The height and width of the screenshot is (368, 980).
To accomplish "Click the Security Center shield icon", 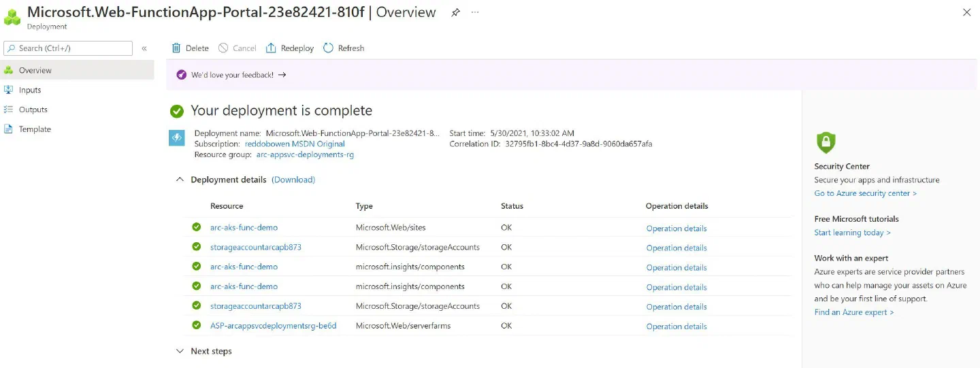I will pos(826,143).
